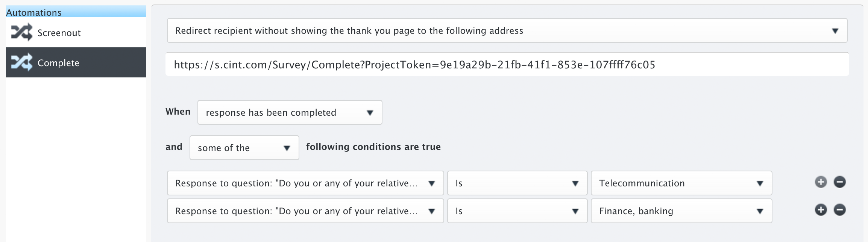The width and height of the screenshot is (868, 242).
Task: Click the redirect URL address field
Action: pos(507,64)
